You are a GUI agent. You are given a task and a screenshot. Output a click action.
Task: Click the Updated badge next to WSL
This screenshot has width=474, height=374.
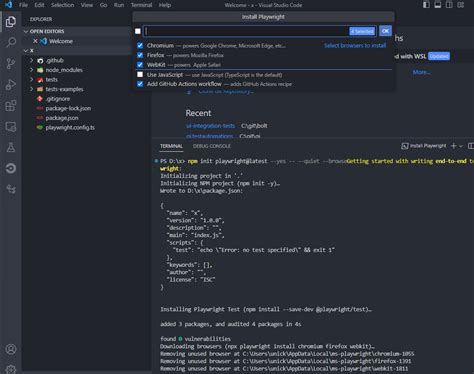coord(439,56)
